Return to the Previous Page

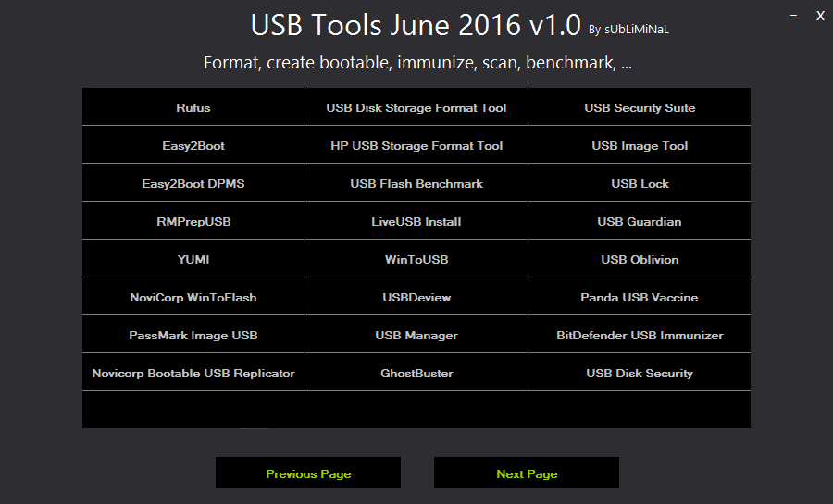pos(308,473)
